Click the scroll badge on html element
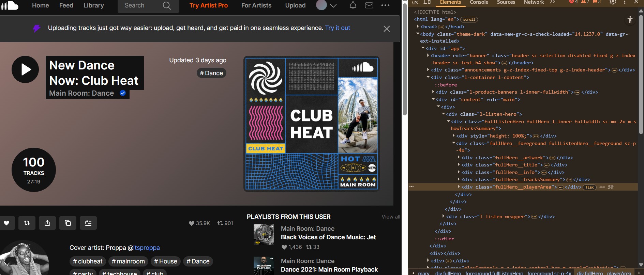Image resolution: width=644 pixels, height=275 pixels. (x=469, y=20)
